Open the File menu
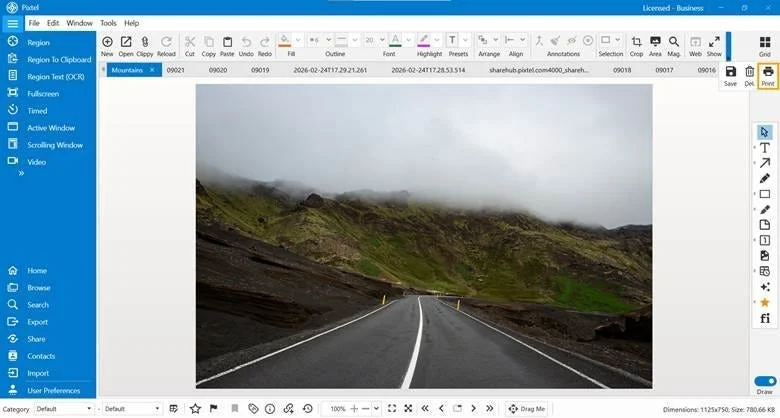This screenshot has height=418, width=780. click(x=34, y=23)
